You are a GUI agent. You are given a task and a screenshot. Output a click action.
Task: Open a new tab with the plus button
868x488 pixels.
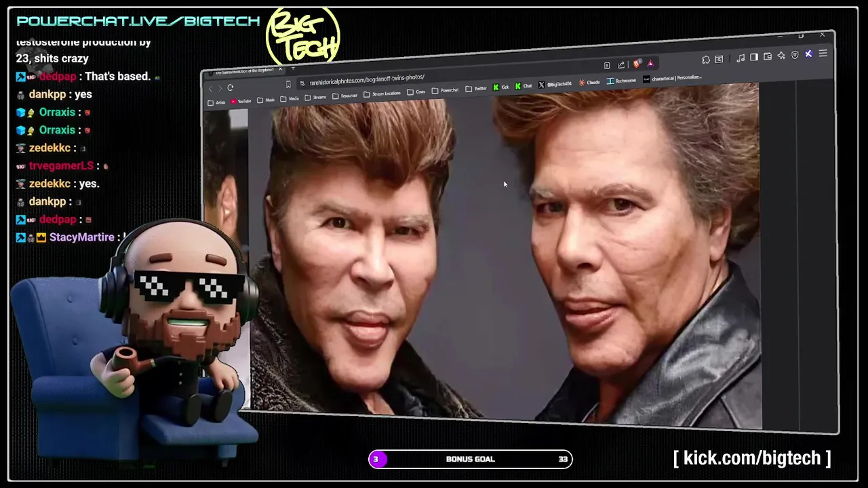click(293, 68)
